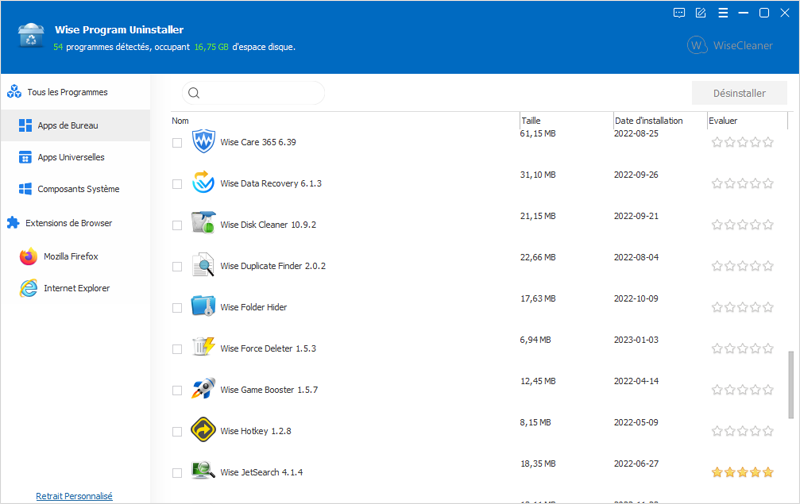Switch to Apps Universelles category
The width and height of the screenshot is (800, 504).
tap(76, 157)
